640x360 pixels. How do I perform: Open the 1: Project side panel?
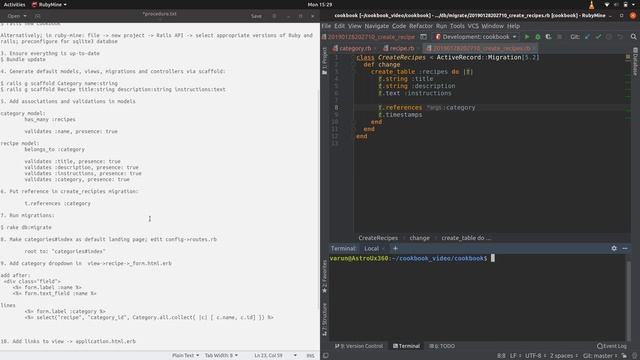(x=324, y=60)
